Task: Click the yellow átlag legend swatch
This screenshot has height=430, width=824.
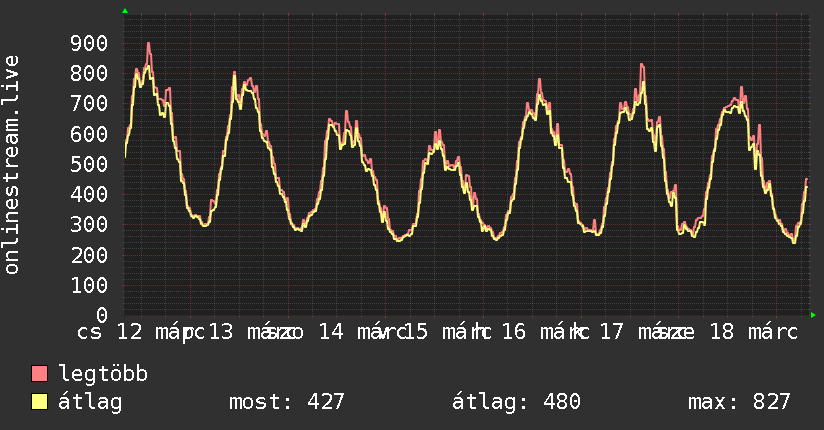Action: 39,402
